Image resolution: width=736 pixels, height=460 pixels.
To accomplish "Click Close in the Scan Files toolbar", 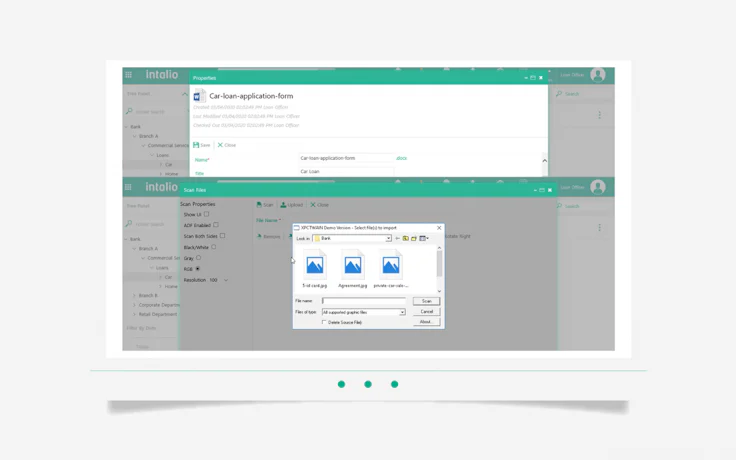I will (319, 205).
